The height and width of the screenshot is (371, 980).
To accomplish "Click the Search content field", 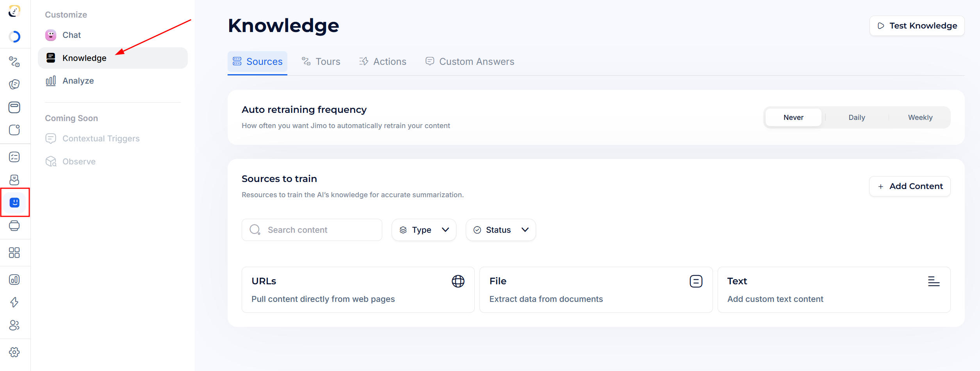I will 312,230.
